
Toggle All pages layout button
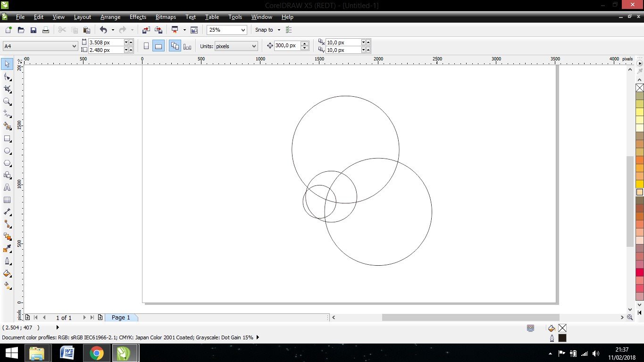pyautogui.click(x=175, y=46)
